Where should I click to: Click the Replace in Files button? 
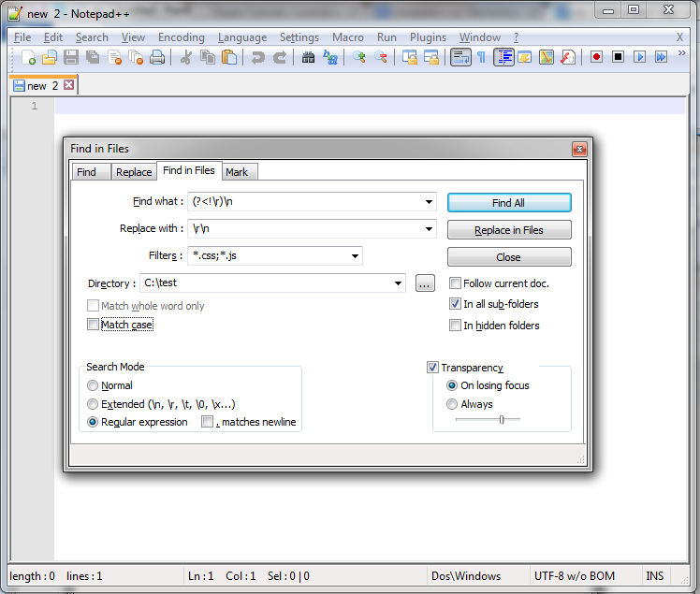click(x=508, y=230)
